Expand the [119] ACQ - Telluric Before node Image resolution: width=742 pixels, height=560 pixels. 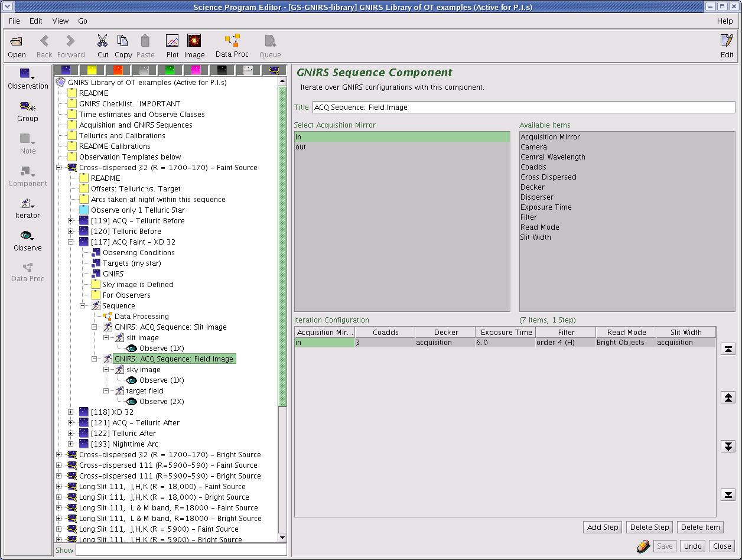[70, 221]
